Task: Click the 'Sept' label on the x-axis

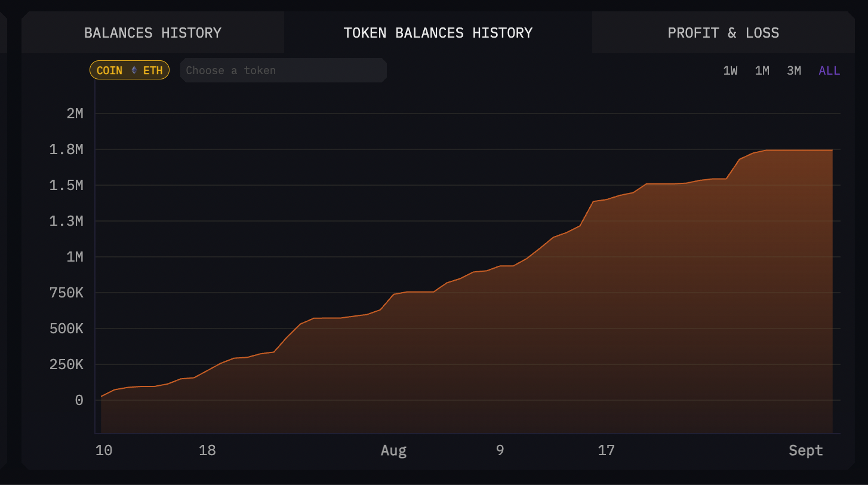Action: coord(805,450)
